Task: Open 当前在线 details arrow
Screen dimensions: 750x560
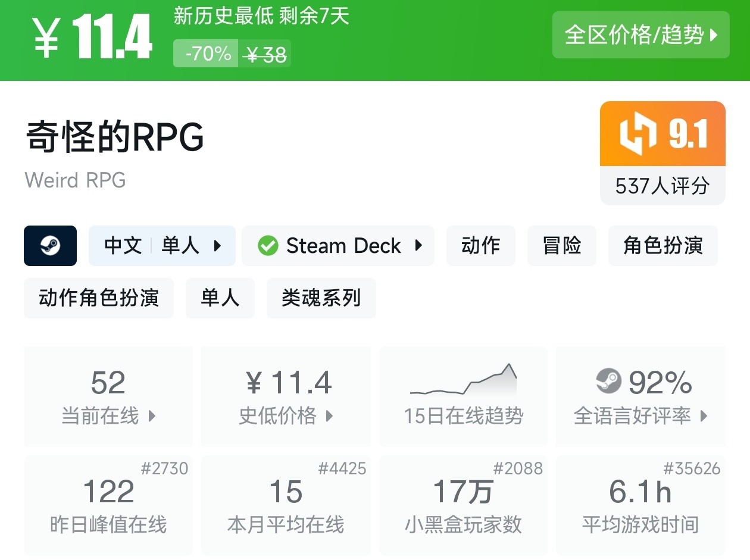Action: (152, 416)
